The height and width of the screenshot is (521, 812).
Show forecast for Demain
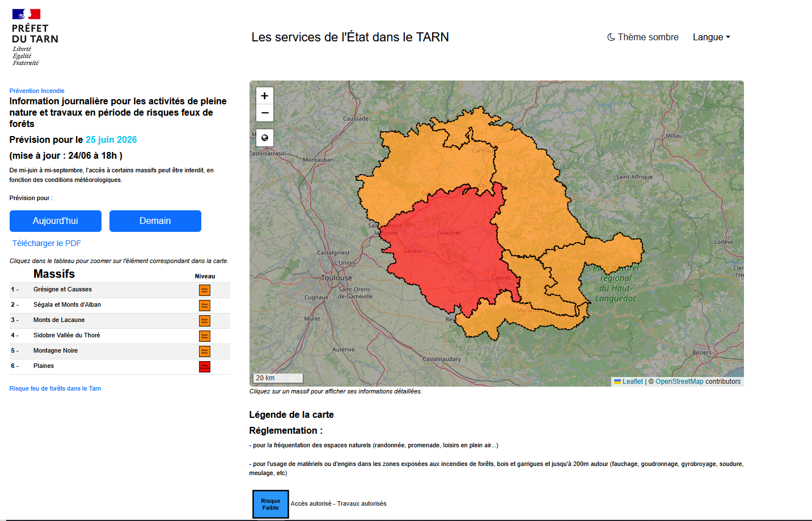click(155, 221)
